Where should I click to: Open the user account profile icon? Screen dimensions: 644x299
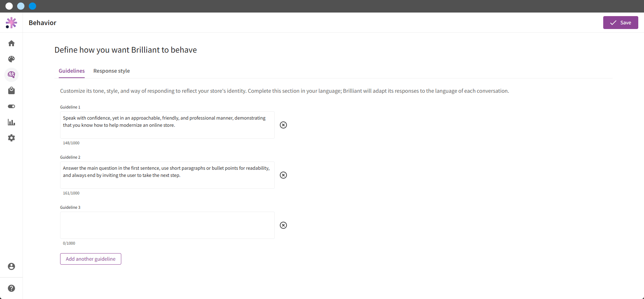[11, 266]
